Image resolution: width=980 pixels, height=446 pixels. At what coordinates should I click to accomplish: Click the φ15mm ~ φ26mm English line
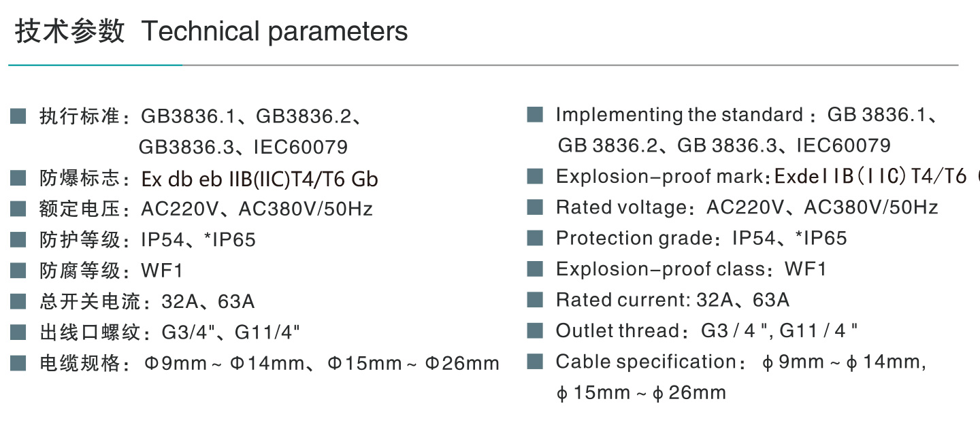point(641,393)
